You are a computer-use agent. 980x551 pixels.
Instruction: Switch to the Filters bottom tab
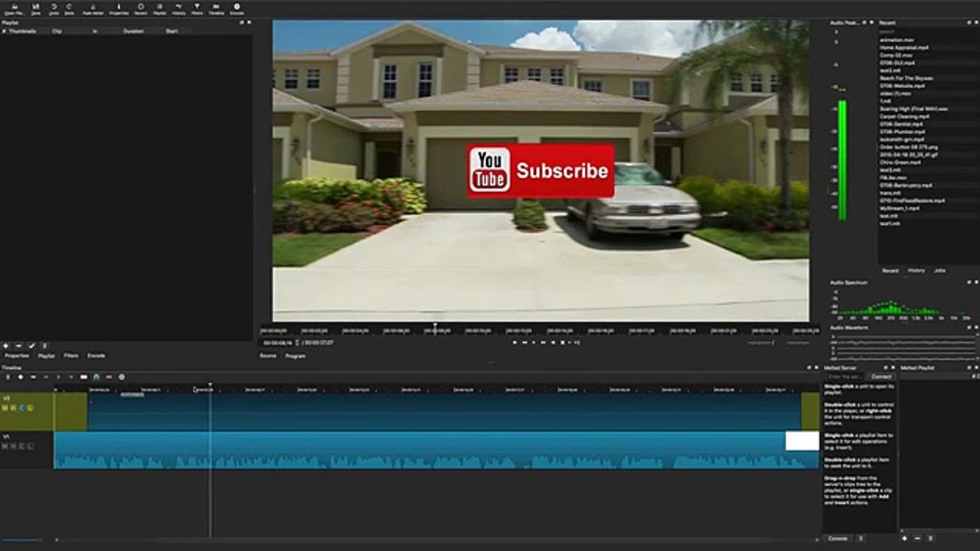71,356
